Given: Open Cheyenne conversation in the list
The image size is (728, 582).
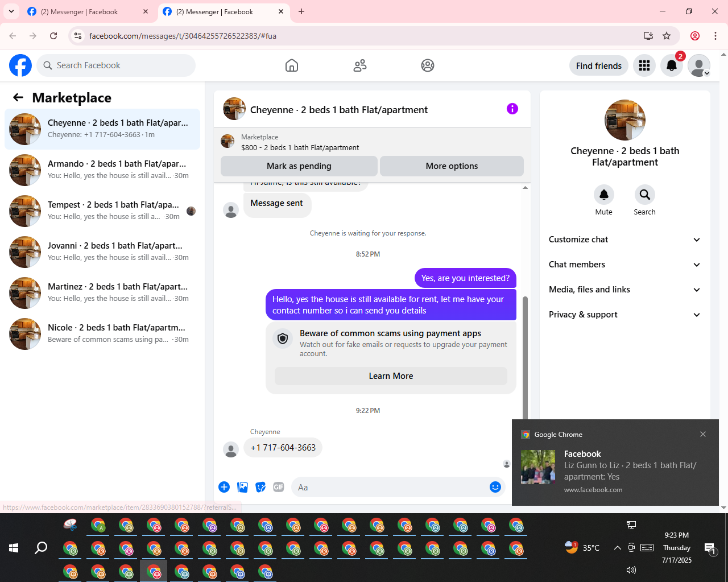Looking at the screenshot, I should 102,129.
